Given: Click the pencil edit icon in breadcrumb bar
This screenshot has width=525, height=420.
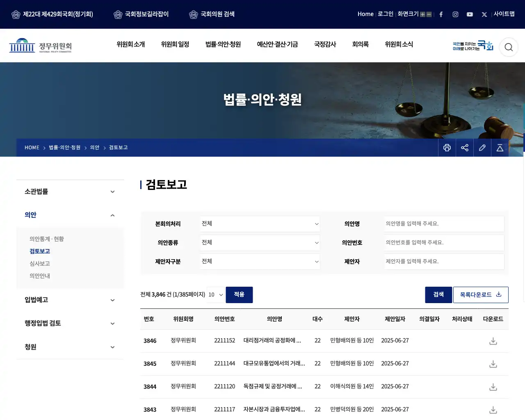Looking at the screenshot, I should tap(482, 148).
